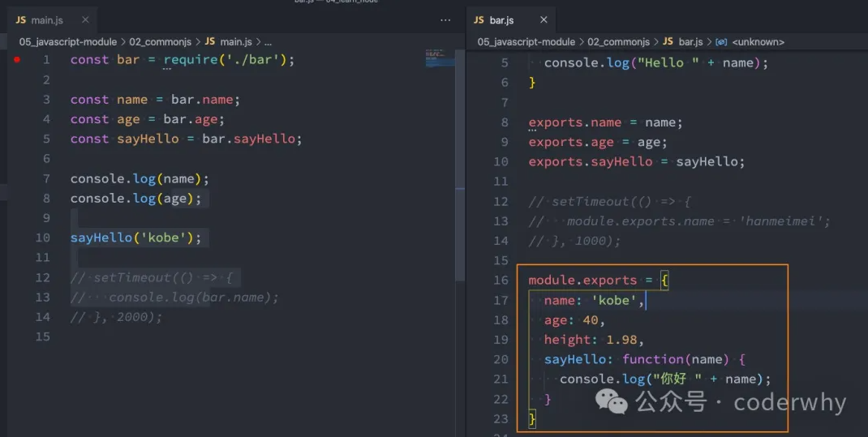The width and height of the screenshot is (868, 437).
Task: Click require('./bar') on main.js line 1
Action: (225, 60)
